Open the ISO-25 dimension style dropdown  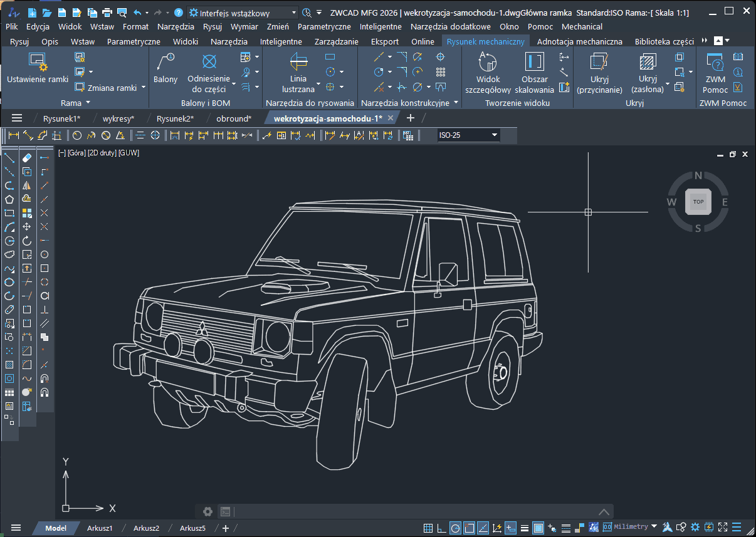click(x=495, y=135)
